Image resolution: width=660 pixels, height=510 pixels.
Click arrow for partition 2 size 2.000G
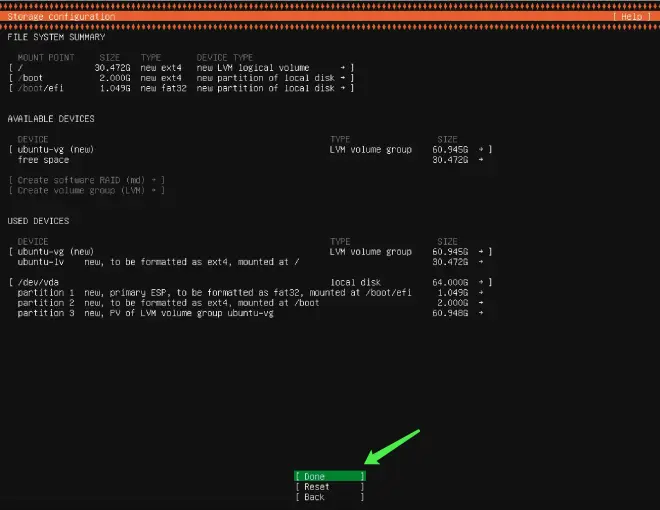[x=481, y=303]
